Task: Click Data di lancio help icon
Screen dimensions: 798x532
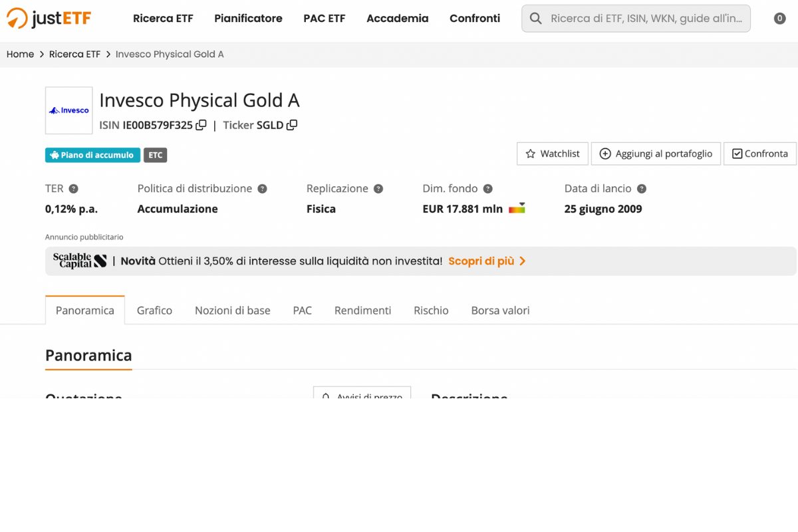Action: click(642, 189)
